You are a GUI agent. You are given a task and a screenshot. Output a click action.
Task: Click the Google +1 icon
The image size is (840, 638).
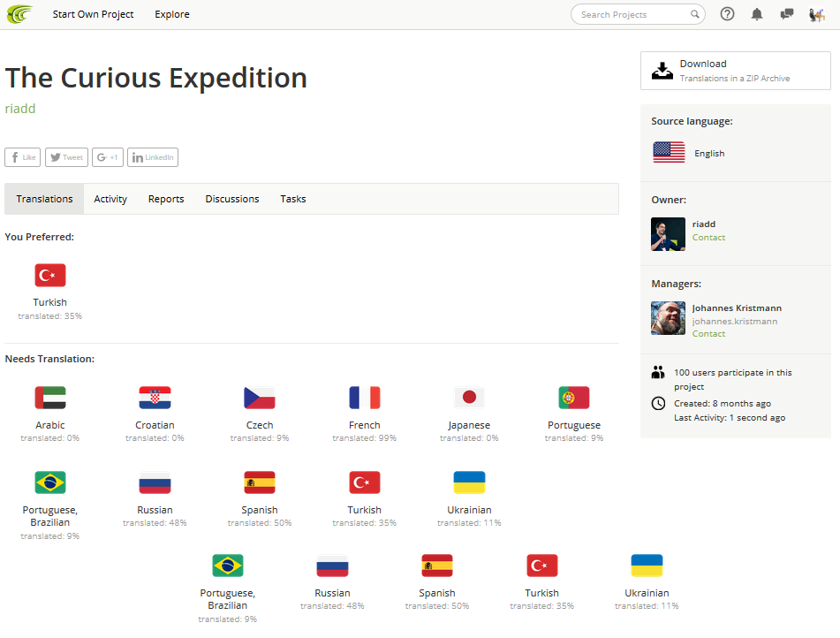point(108,157)
